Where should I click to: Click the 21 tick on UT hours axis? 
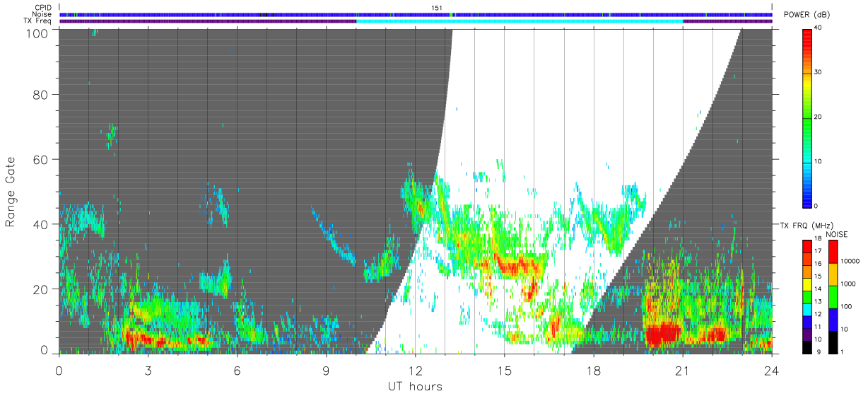[682, 371]
